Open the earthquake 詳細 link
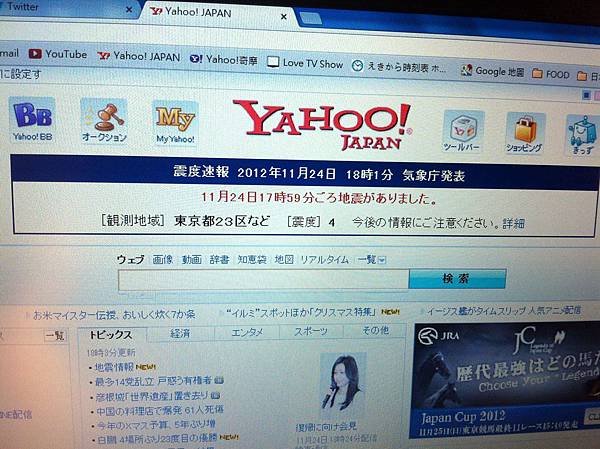This screenshot has width=600, height=449. [x=514, y=223]
